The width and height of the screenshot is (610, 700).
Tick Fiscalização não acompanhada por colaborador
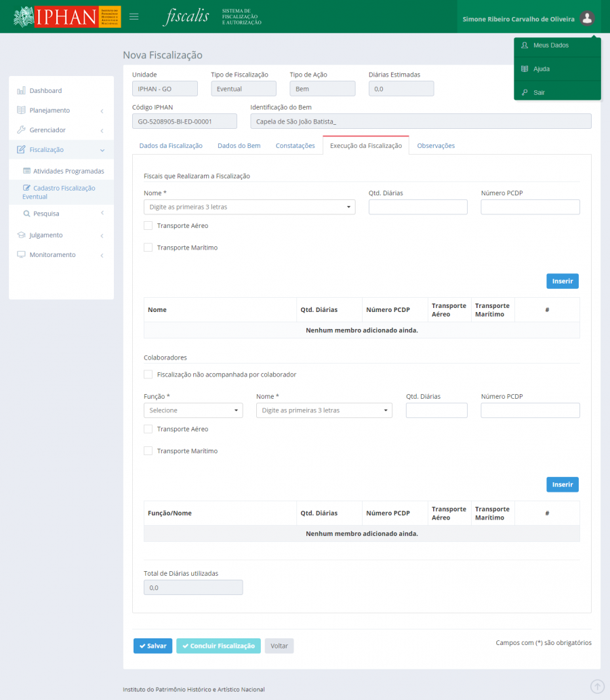[148, 374]
